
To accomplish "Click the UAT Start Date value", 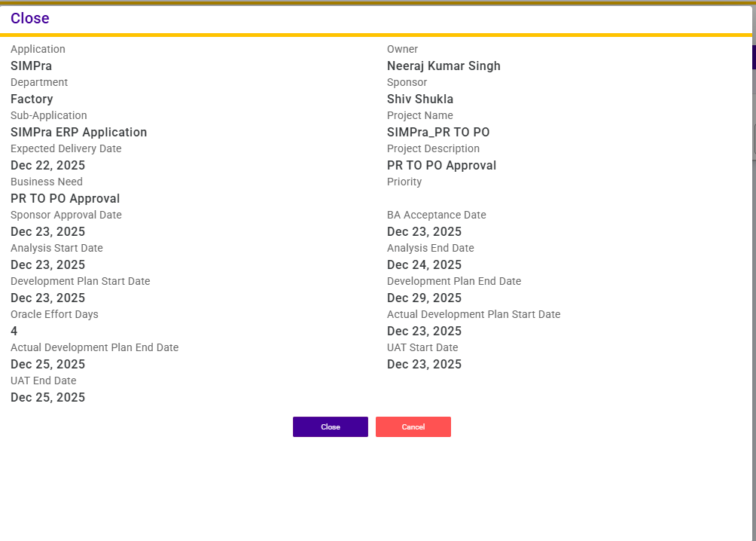I will coord(424,365).
